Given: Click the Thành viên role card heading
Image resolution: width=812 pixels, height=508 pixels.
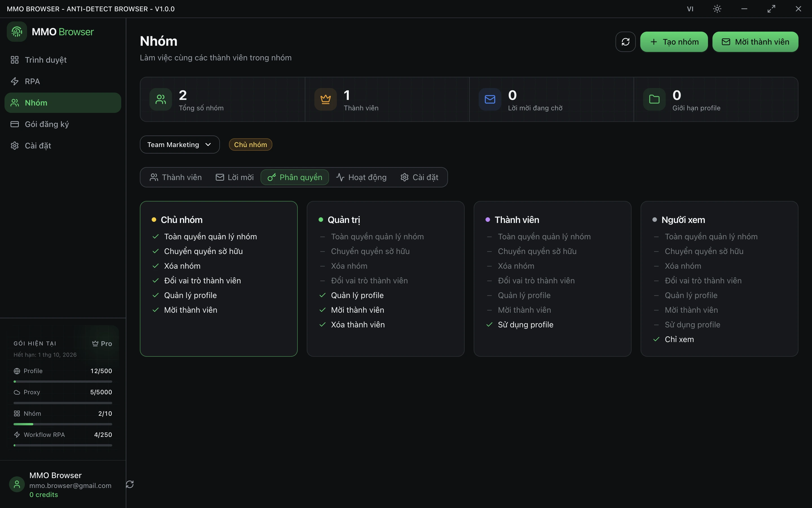Looking at the screenshot, I should tap(517, 220).
